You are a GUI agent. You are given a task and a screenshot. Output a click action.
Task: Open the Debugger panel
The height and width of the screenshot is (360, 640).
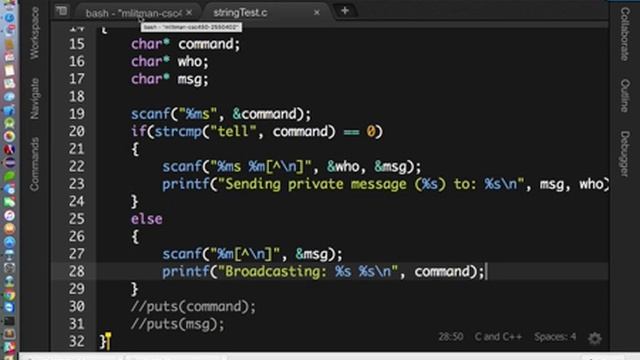(x=624, y=154)
